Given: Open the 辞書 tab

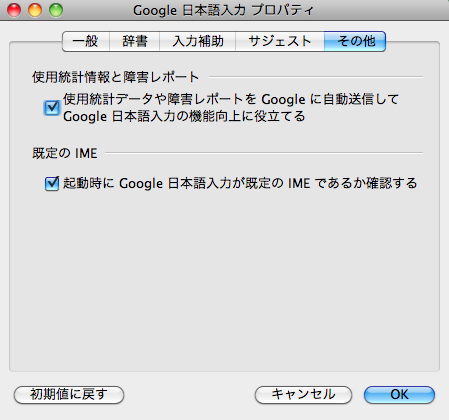Looking at the screenshot, I should click(134, 41).
